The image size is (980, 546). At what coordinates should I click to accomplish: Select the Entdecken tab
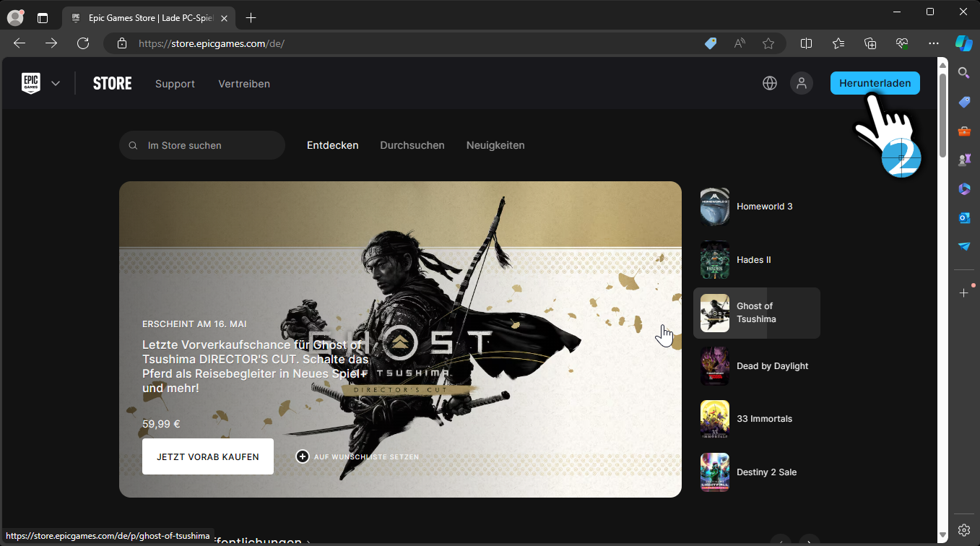point(333,145)
